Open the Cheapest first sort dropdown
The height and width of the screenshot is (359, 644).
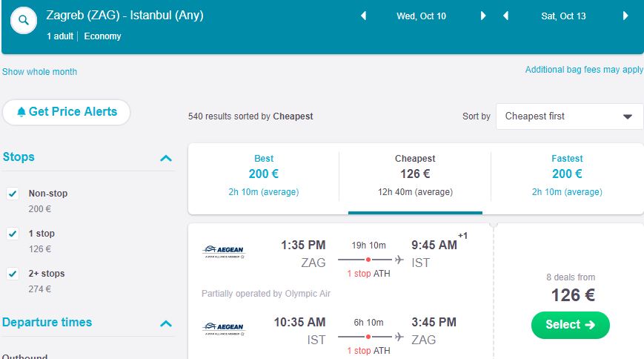[x=569, y=116]
